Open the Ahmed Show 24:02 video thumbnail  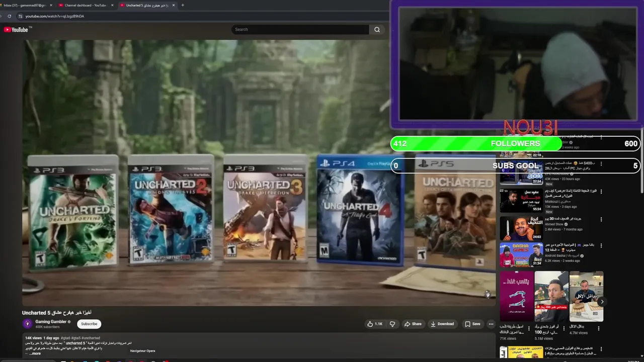pyautogui.click(x=521, y=228)
